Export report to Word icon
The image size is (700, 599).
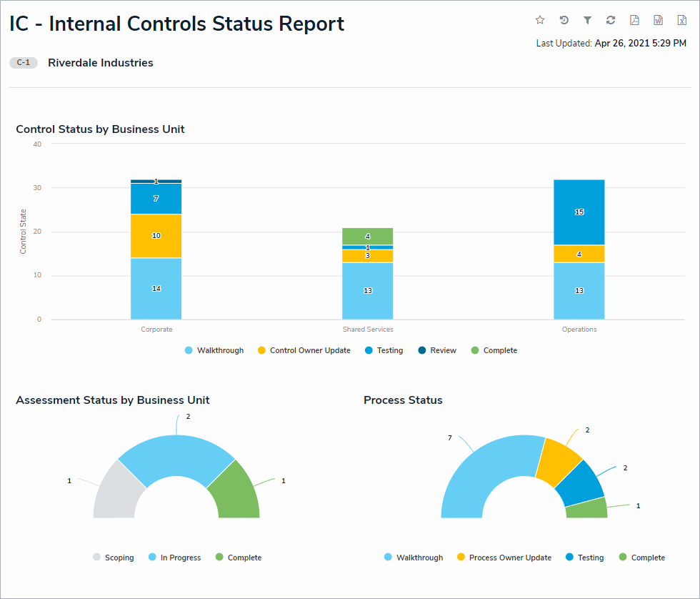(x=658, y=20)
